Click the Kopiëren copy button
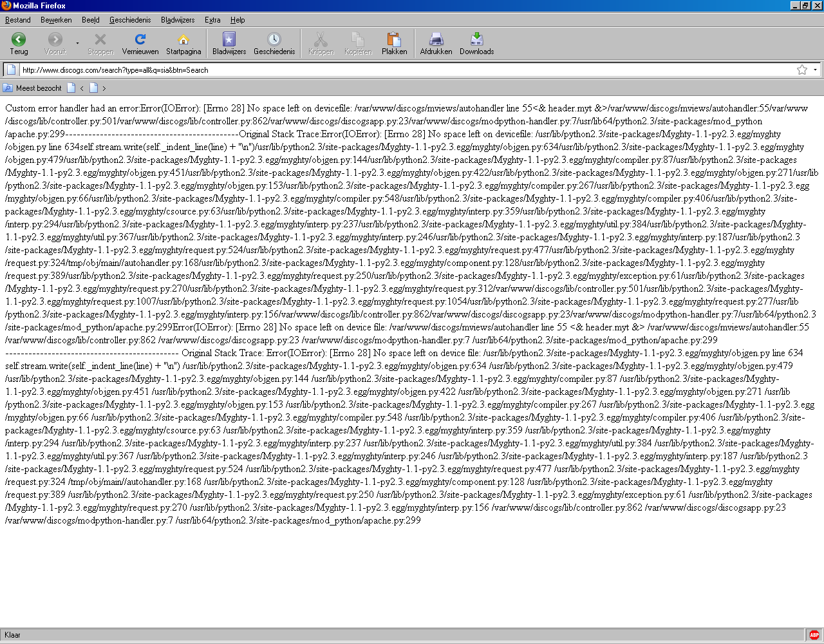Screen dimensions: 824x644 point(358,44)
